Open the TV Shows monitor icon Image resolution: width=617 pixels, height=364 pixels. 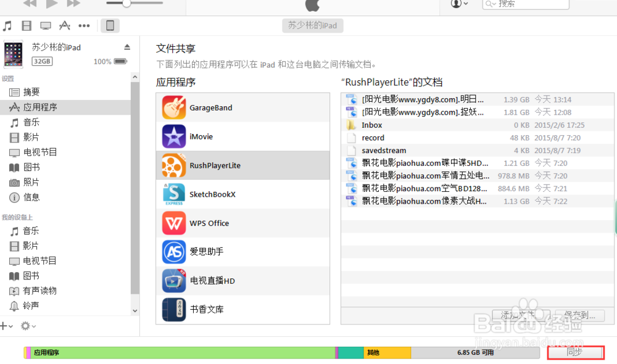click(x=46, y=26)
